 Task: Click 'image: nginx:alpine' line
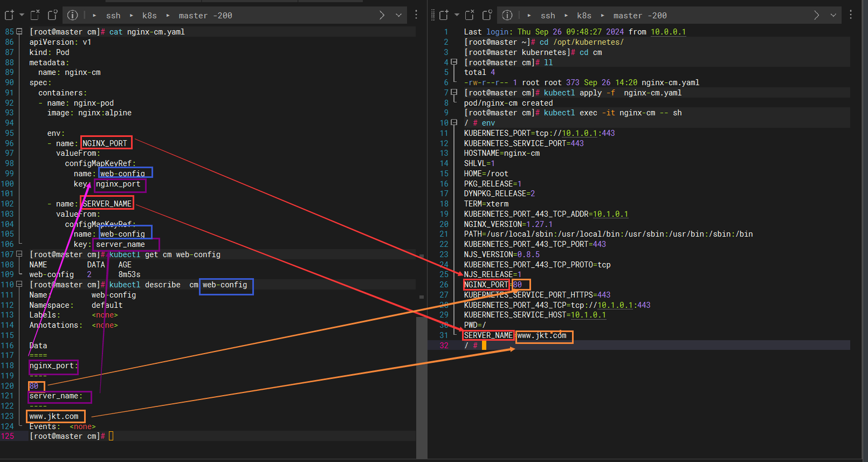coord(89,113)
